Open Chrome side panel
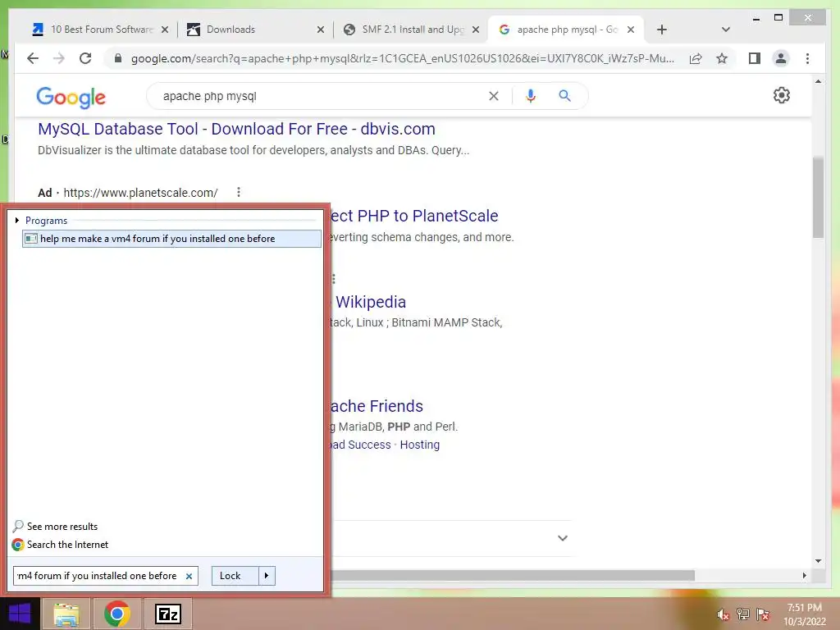The height and width of the screenshot is (630, 840). click(755, 58)
